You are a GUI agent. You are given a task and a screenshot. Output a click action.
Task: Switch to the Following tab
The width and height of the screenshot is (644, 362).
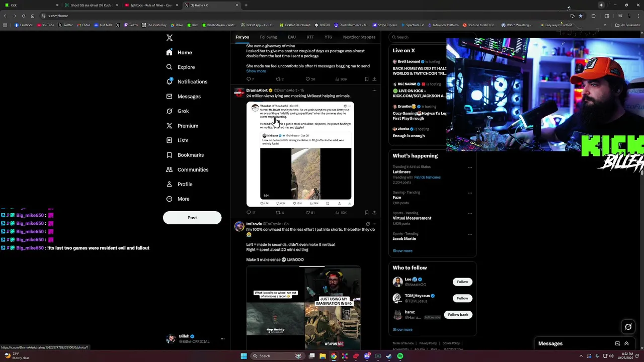tap(268, 37)
